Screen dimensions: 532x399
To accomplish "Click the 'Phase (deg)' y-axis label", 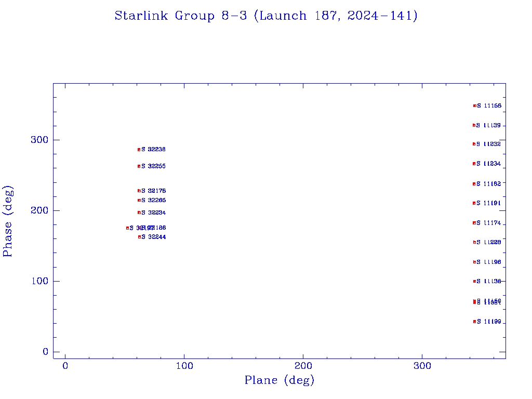I will [x=7, y=221].
